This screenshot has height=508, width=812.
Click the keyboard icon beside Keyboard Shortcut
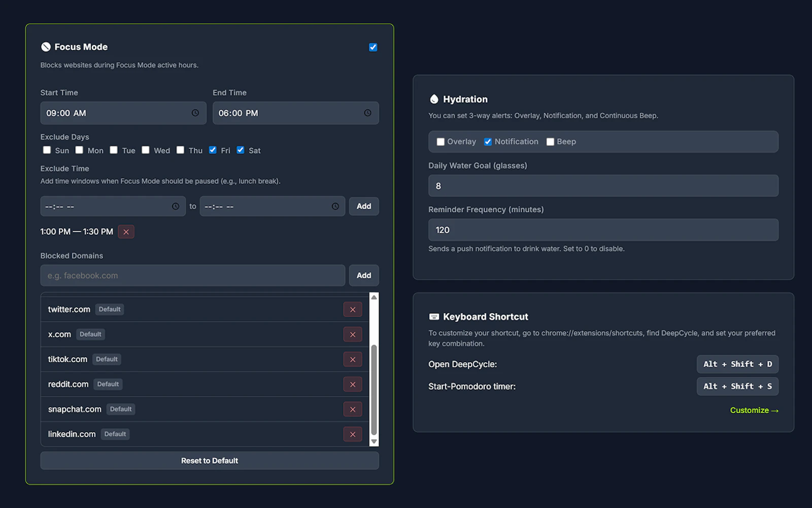pyautogui.click(x=434, y=316)
